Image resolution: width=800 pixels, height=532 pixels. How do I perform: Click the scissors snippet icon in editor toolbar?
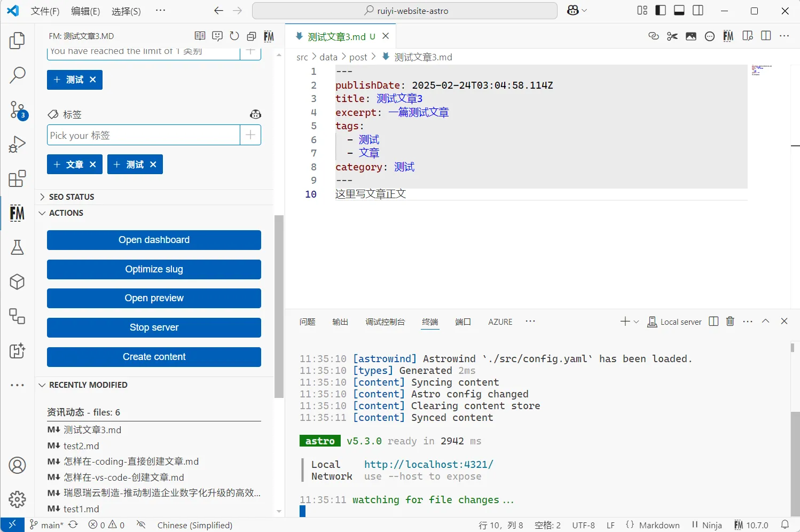[672, 36]
